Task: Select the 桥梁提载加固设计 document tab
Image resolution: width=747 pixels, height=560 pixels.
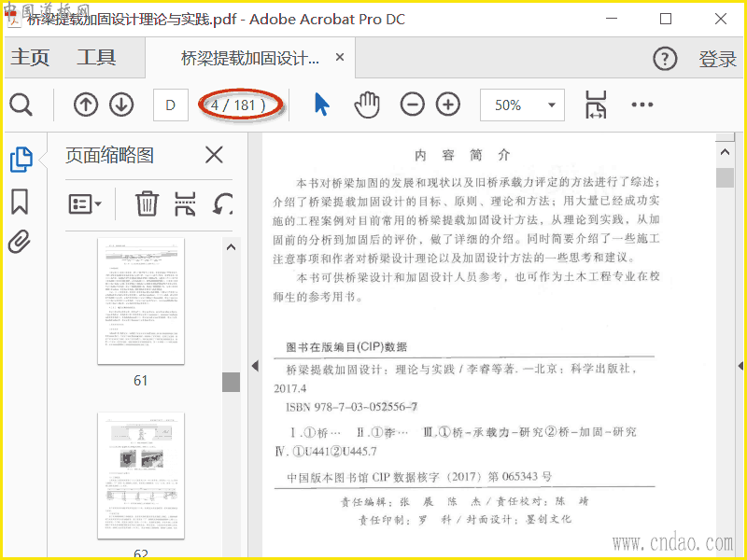Action: click(249, 58)
